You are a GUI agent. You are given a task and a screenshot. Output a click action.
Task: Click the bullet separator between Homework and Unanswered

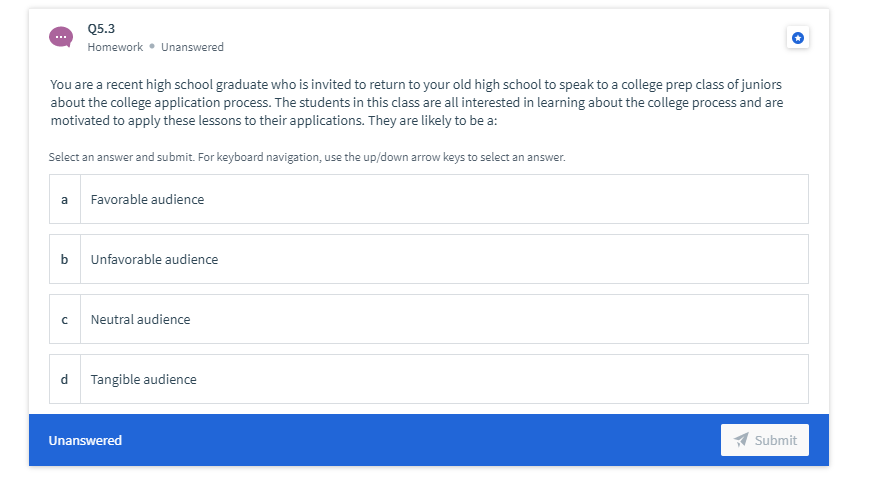click(x=152, y=47)
